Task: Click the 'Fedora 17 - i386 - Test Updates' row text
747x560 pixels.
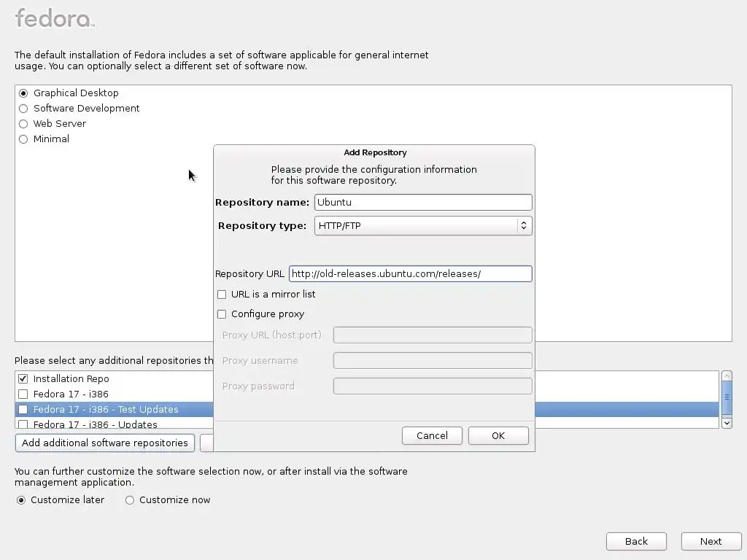Action: coord(106,410)
